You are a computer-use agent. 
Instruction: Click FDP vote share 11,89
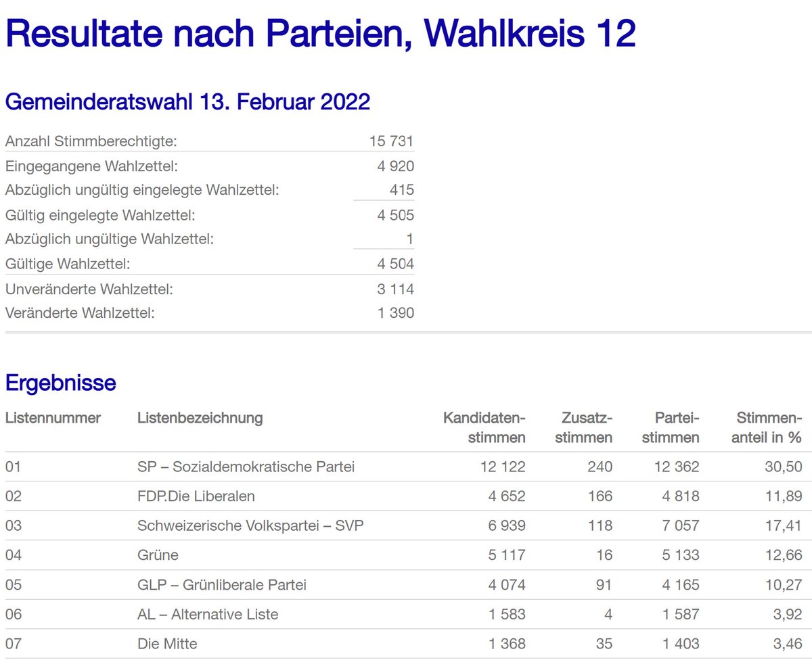pos(784,496)
